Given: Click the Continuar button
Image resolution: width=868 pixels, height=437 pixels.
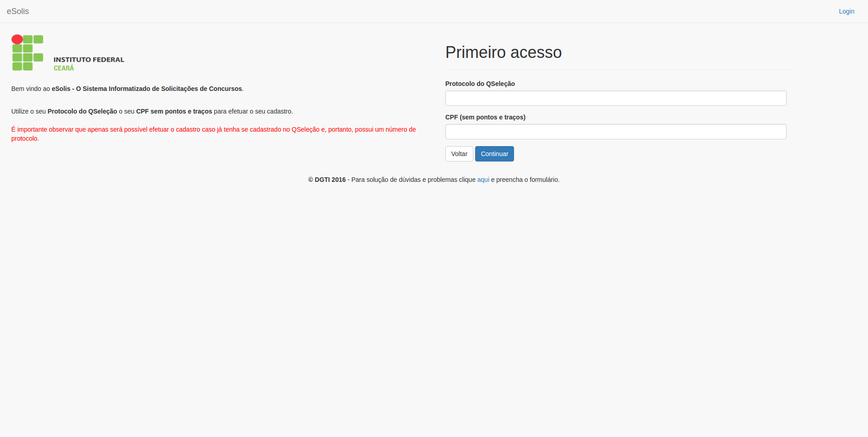Looking at the screenshot, I should [494, 154].
